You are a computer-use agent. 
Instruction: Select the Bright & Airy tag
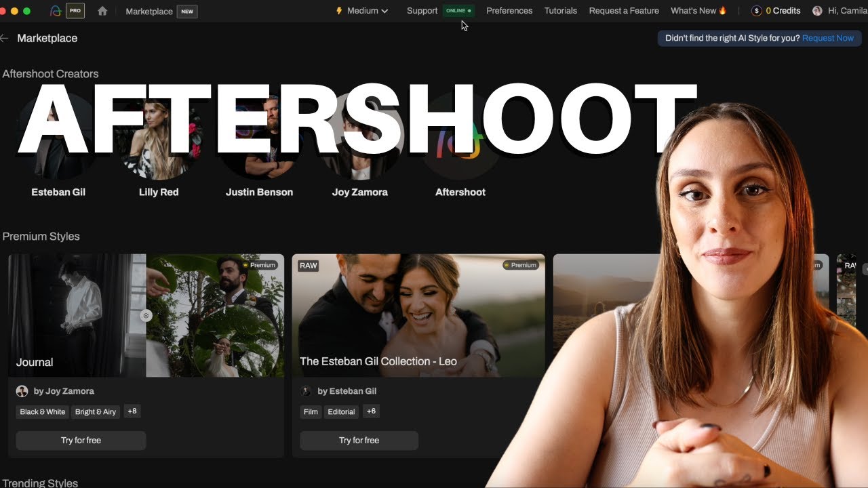96,411
